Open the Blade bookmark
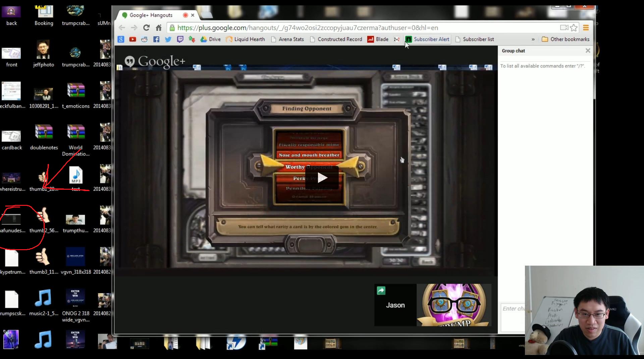The image size is (644, 359). point(378,39)
